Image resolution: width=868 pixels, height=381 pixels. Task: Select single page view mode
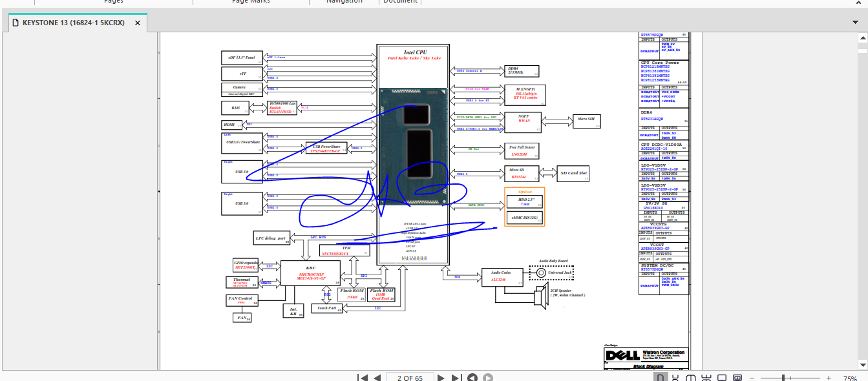tap(661, 378)
